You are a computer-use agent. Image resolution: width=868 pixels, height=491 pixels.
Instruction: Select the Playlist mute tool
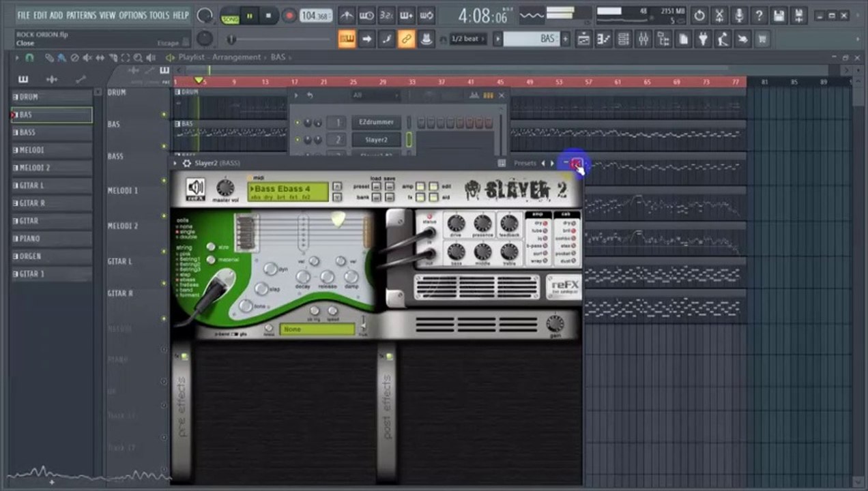[x=87, y=58]
